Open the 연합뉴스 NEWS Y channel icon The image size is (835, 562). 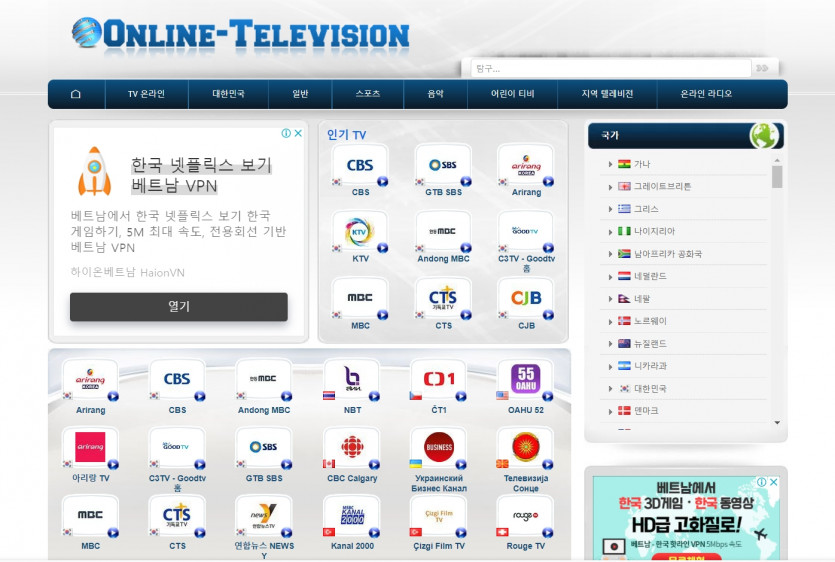(264, 516)
